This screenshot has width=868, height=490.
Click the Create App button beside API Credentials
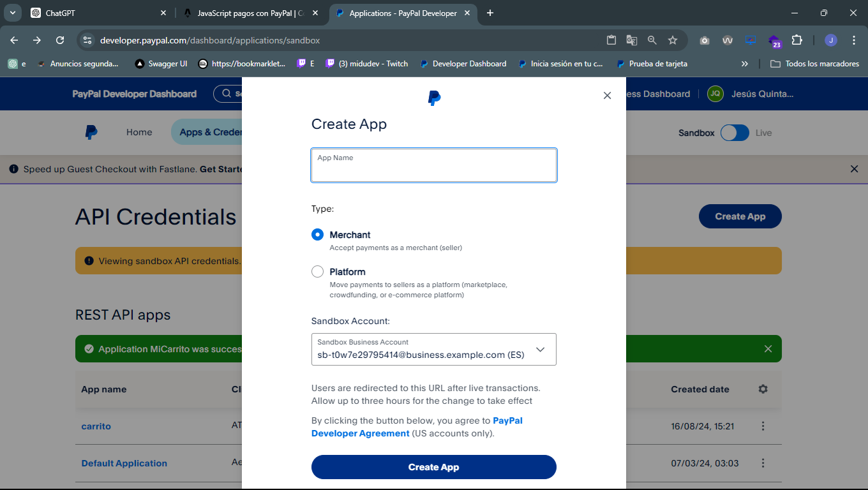click(740, 216)
